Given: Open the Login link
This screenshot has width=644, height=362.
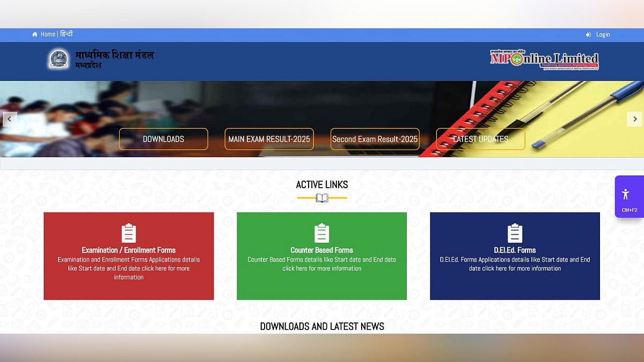Looking at the screenshot, I should point(603,34).
